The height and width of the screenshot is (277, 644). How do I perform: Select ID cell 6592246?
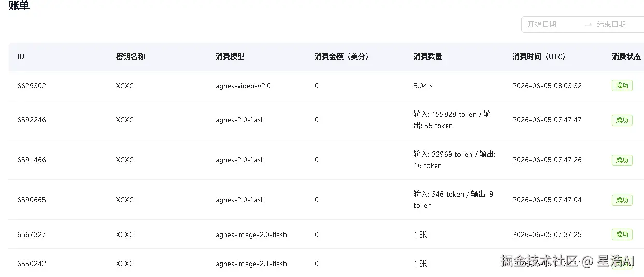(x=32, y=120)
